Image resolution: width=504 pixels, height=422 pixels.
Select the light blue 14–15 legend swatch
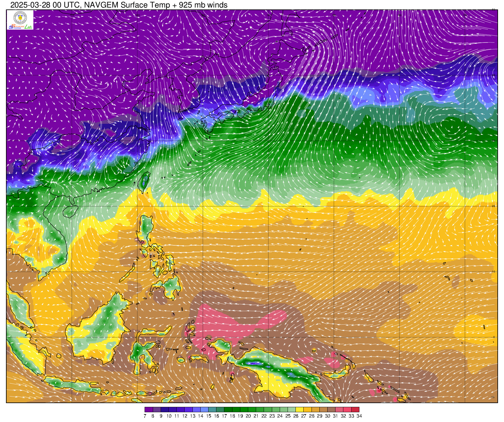pyautogui.click(x=204, y=410)
